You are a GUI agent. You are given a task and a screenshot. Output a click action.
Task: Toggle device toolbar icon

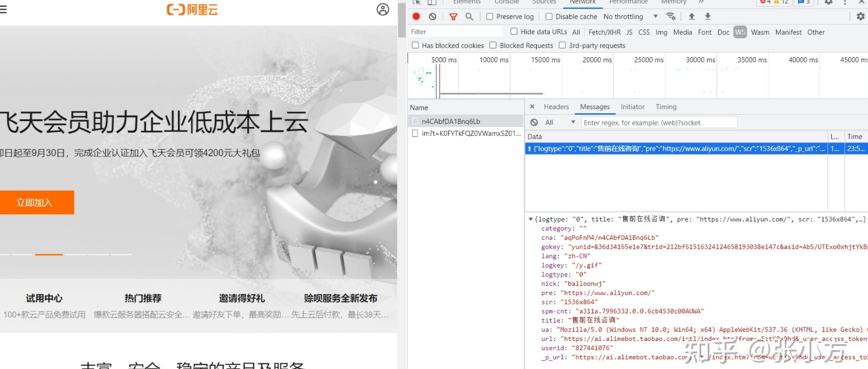(x=432, y=2)
